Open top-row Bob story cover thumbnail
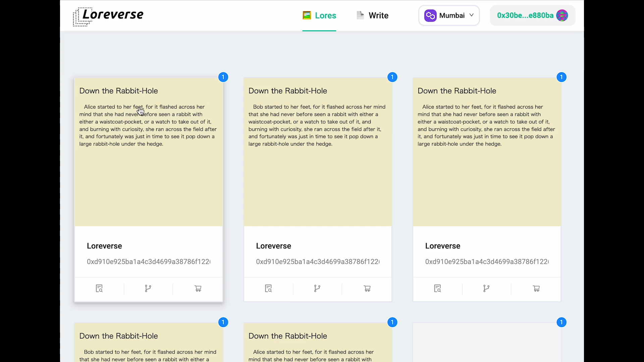Image resolution: width=644 pixels, height=362 pixels. click(318, 152)
